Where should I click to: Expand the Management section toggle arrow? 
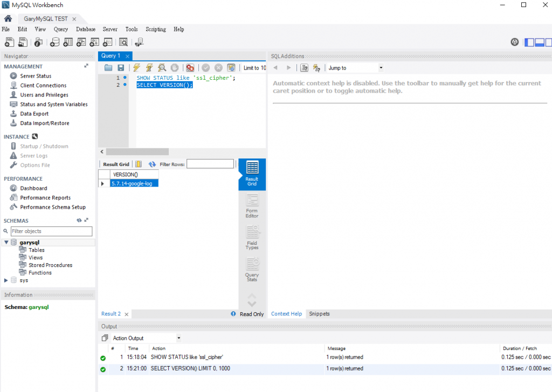[86, 66]
